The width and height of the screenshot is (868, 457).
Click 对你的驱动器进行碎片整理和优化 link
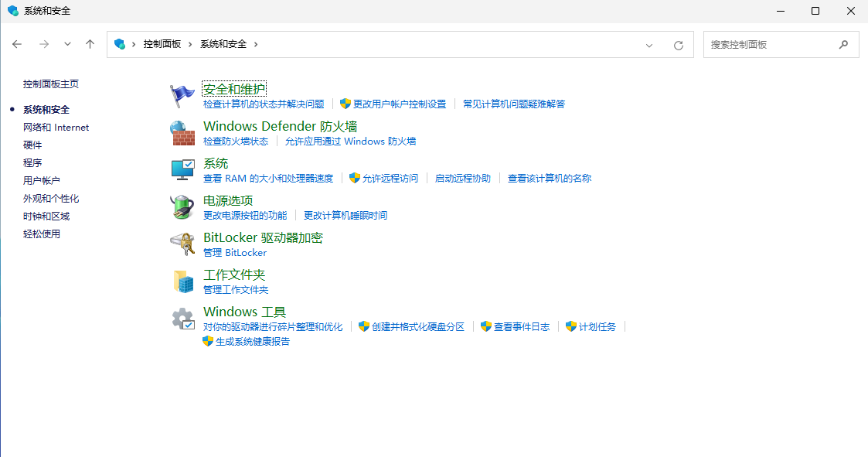tap(273, 327)
